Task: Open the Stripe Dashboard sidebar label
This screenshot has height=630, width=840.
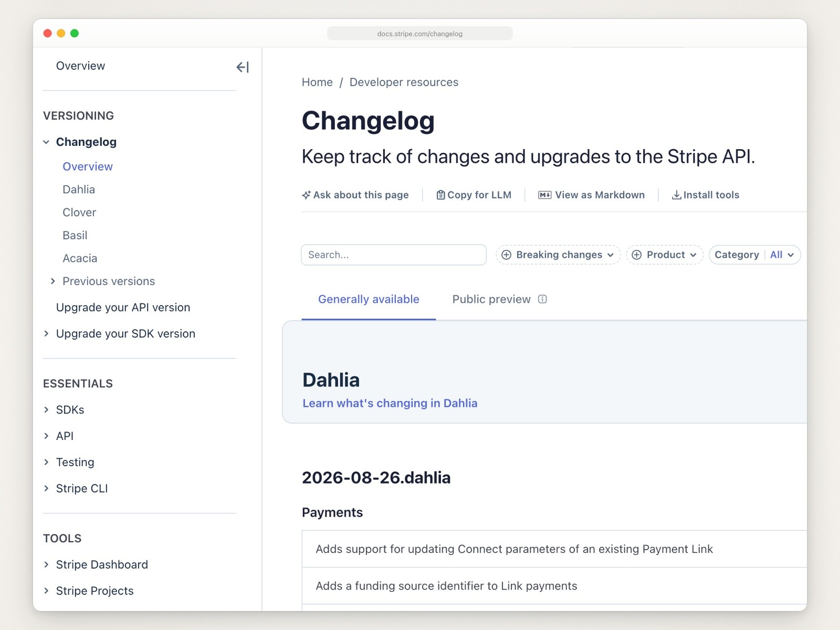Action: pyautogui.click(x=102, y=565)
